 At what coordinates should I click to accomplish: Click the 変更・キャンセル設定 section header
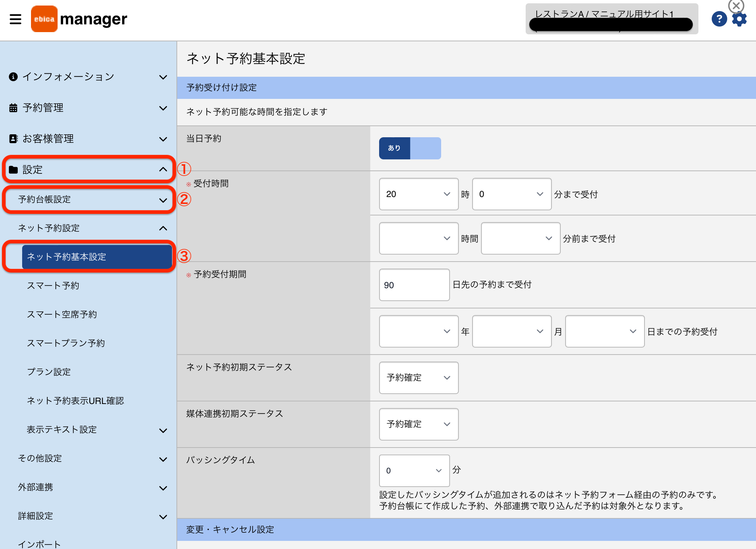(466, 530)
